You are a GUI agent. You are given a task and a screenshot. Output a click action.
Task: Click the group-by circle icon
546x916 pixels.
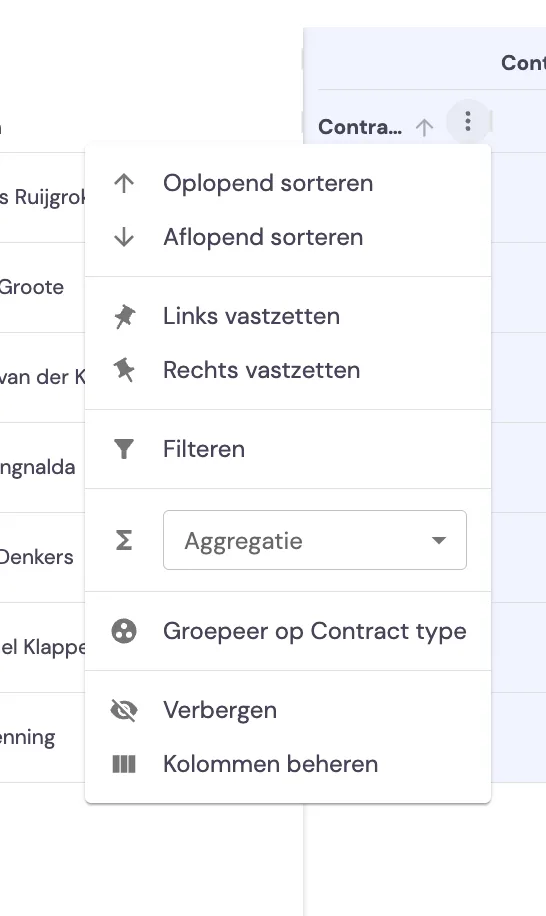[x=124, y=631]
